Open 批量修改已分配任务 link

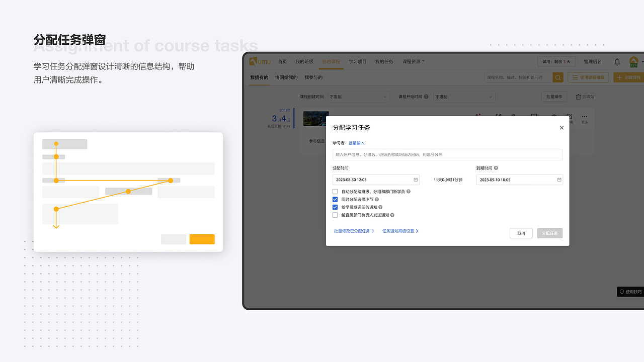pos(354,231)
